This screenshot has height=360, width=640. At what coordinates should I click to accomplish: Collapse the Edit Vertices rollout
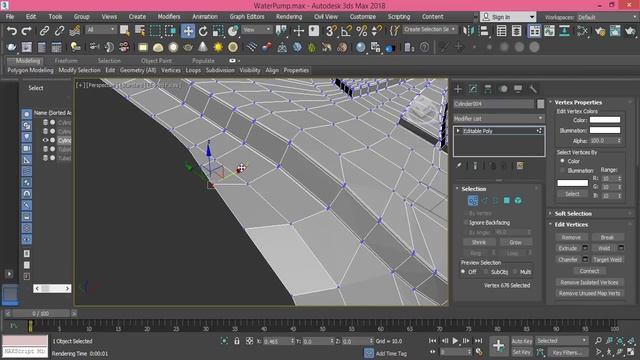coord(571,224)
